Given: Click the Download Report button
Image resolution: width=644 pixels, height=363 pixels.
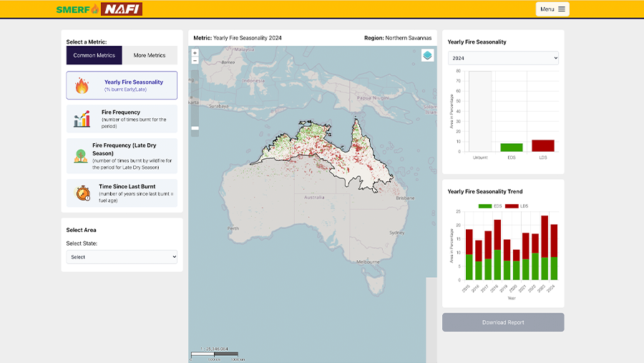Looking at the screenshot, I should tap(503, 322).
